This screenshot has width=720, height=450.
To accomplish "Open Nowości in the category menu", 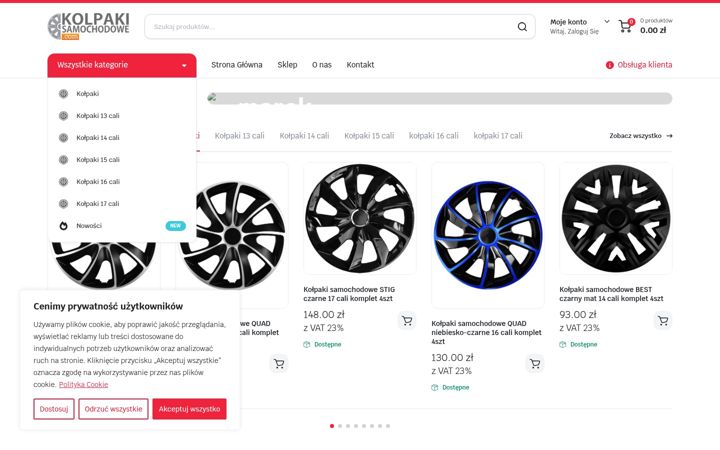I will [89, 225].
